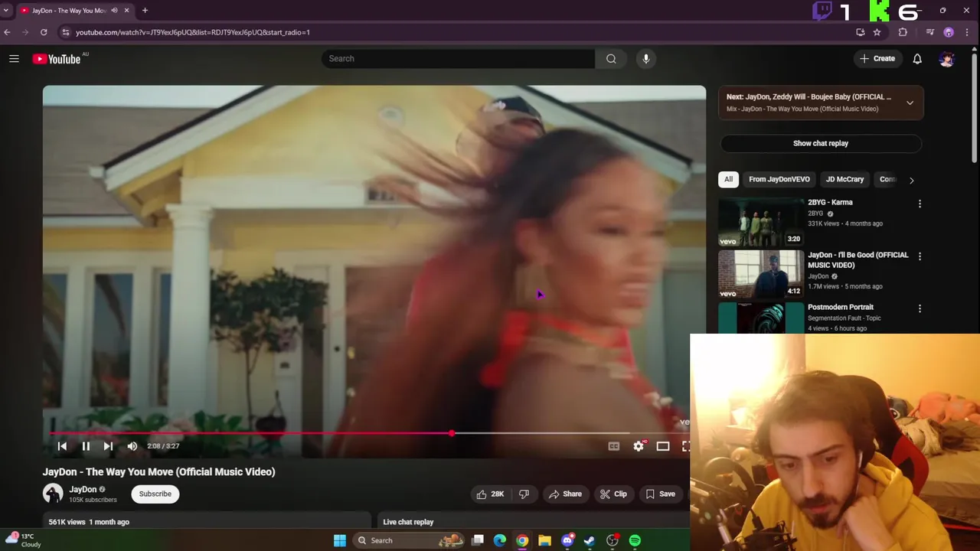Skip to previous video in player
This screenshot has width=980, height=551.
tap(62, 446)
